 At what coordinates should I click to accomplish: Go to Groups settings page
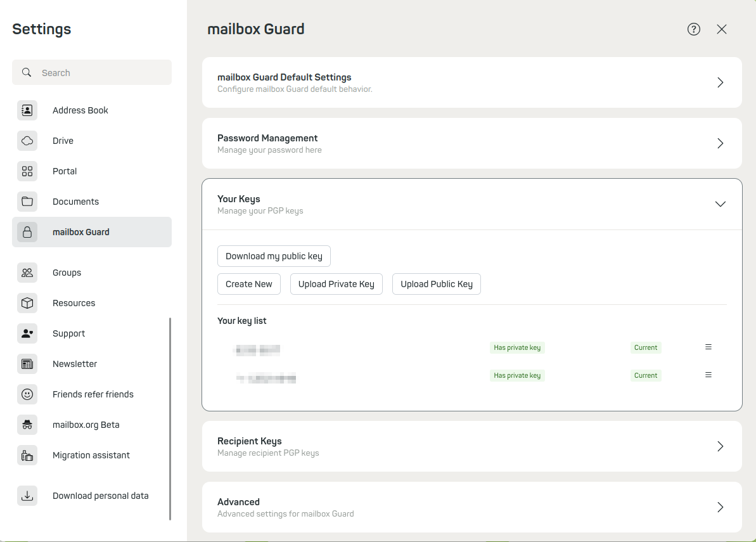pyautogui.click(x=67, y=273)
